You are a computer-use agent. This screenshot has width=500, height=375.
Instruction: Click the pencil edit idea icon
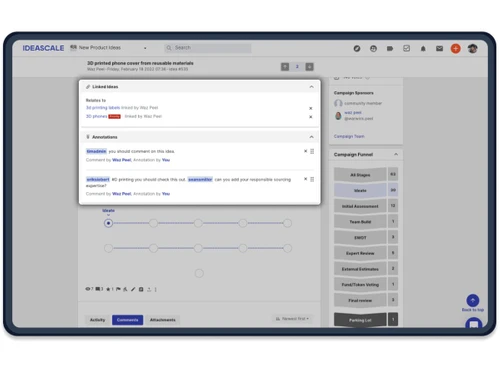[x=133, y=289]
